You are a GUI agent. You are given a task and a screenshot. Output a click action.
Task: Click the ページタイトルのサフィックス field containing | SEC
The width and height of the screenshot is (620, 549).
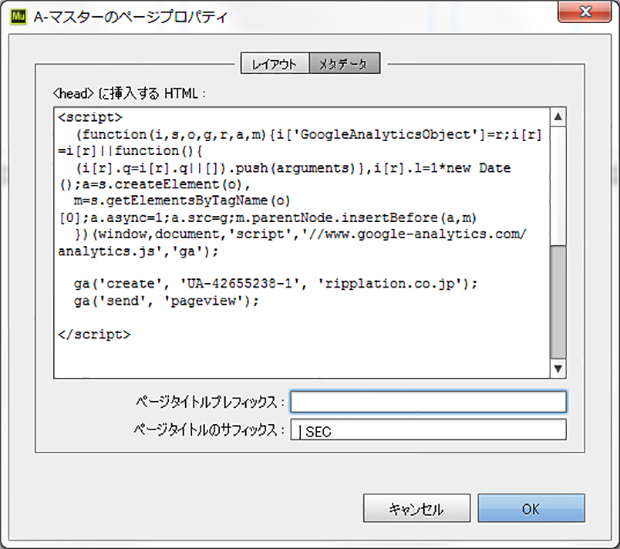coord(428,430)
